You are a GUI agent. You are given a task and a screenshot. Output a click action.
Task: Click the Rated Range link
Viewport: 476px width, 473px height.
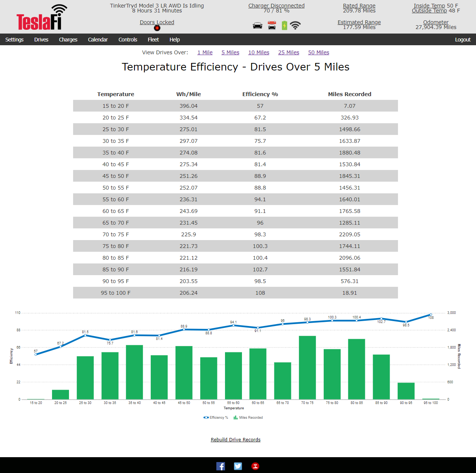359,6
